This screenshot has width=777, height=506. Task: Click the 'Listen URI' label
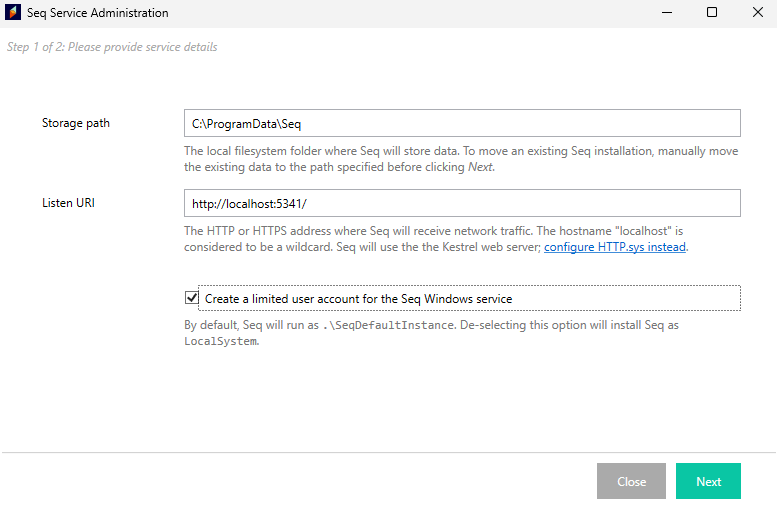68,203
